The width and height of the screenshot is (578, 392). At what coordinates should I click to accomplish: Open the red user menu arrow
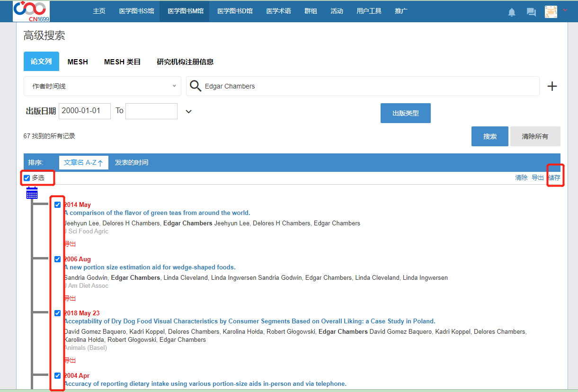pos(565,10)
